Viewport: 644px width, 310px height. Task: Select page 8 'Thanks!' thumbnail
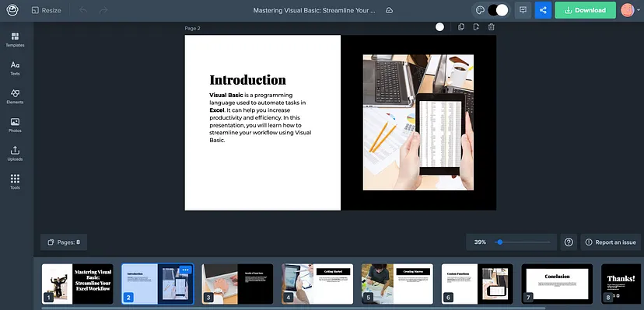621,284
